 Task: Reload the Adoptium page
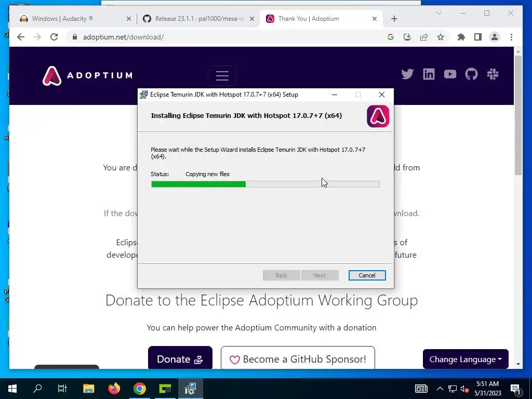54,37
